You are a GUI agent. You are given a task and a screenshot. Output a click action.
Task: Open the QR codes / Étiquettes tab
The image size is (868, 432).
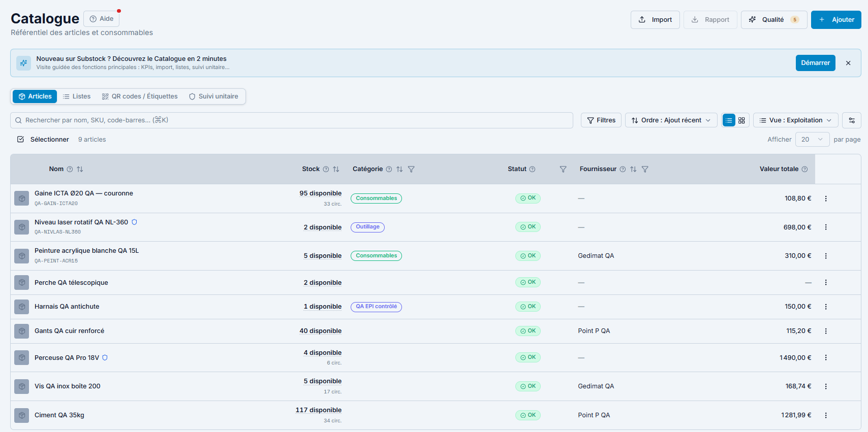click(x=140, y=96)
